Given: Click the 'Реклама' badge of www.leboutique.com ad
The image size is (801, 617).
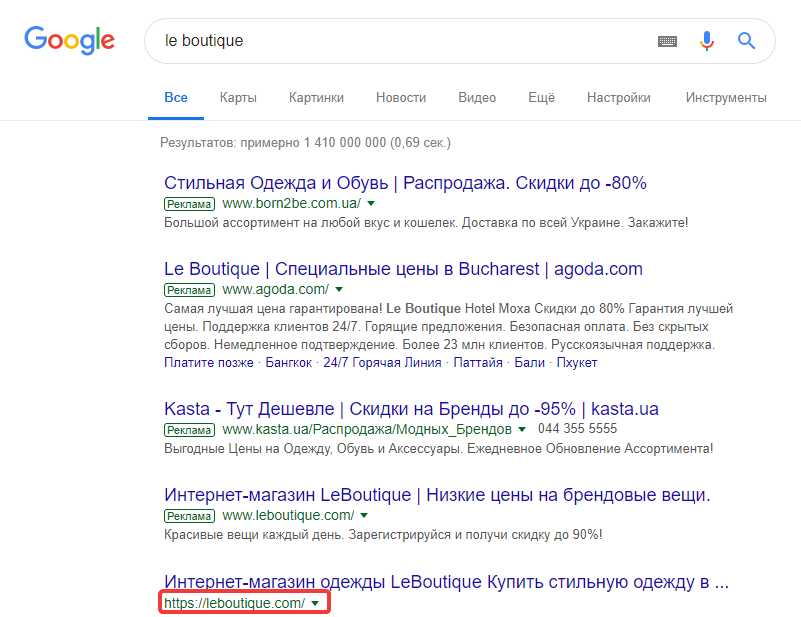Looking at the screenshot, I should click(x=190, y=516).
